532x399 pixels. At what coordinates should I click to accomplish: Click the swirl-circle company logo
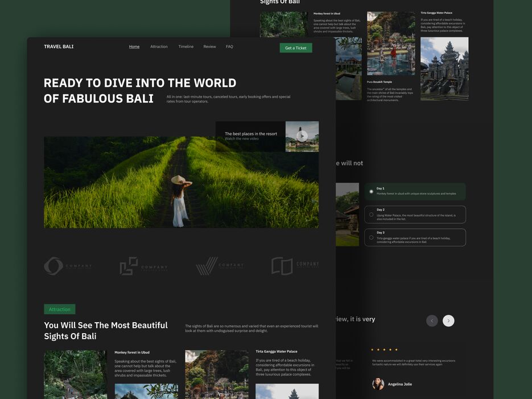coord(68,266)
